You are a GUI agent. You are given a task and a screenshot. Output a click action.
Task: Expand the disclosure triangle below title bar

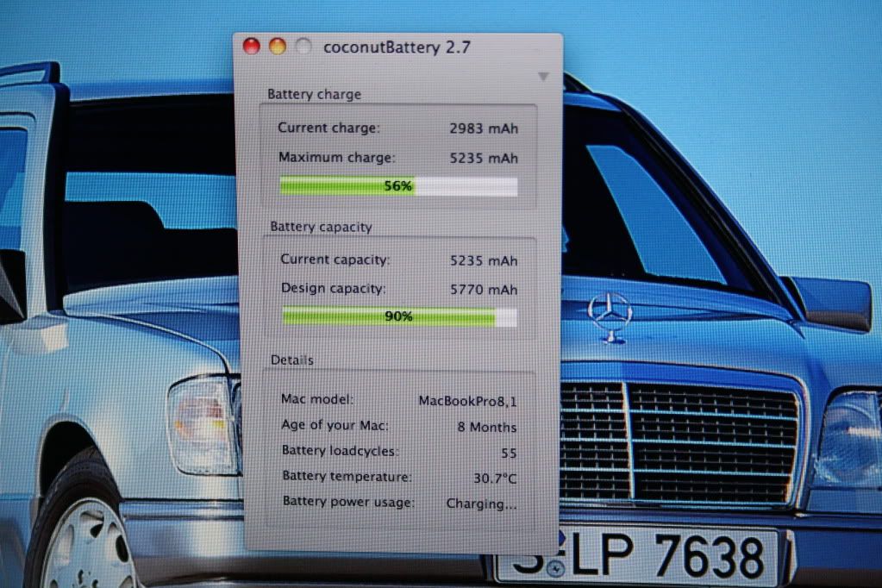click(543, 77)
